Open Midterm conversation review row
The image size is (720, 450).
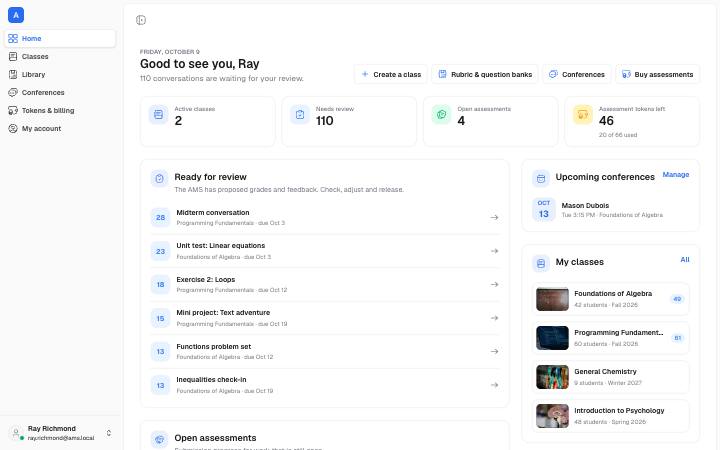(x=325, y=217)
